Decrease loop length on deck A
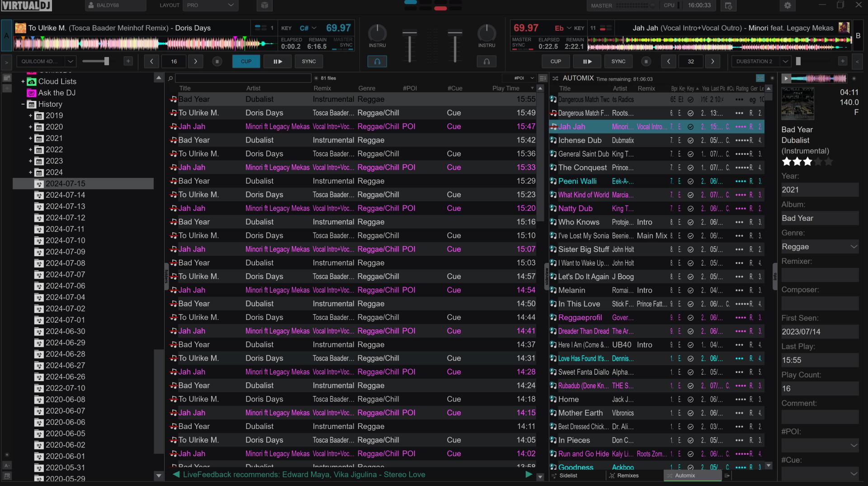The height and width of the screenshot is (486, 868). point(151,62)
